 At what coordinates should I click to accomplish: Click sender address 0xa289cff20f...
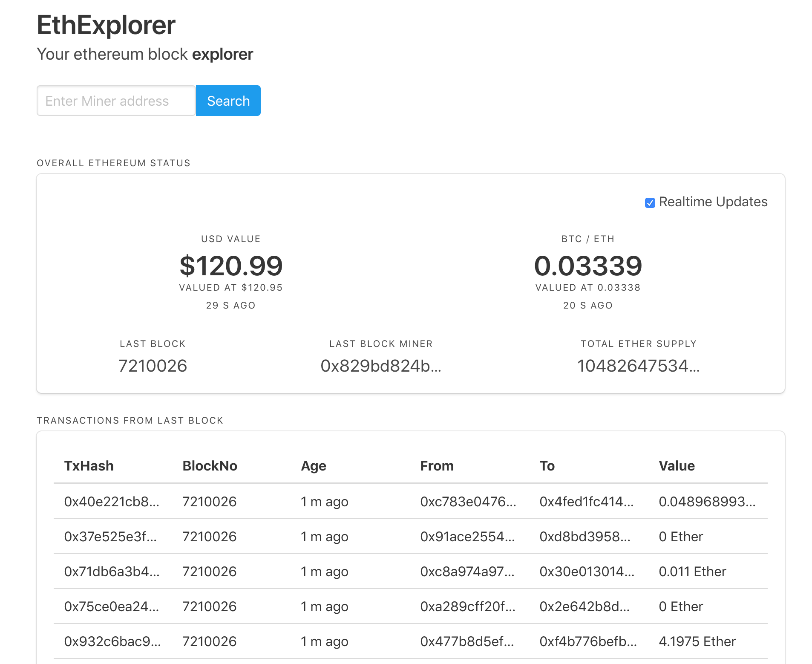(468, 606)
